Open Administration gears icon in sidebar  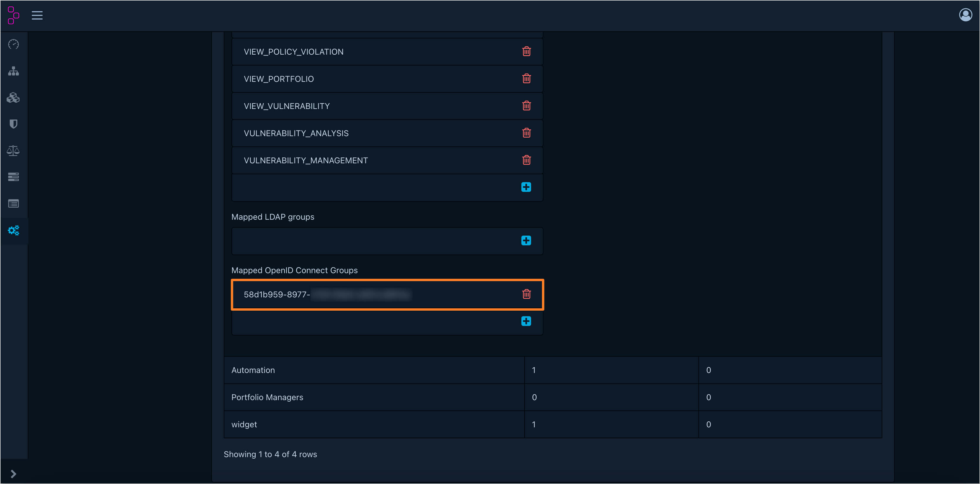click(x=14, y=230)
